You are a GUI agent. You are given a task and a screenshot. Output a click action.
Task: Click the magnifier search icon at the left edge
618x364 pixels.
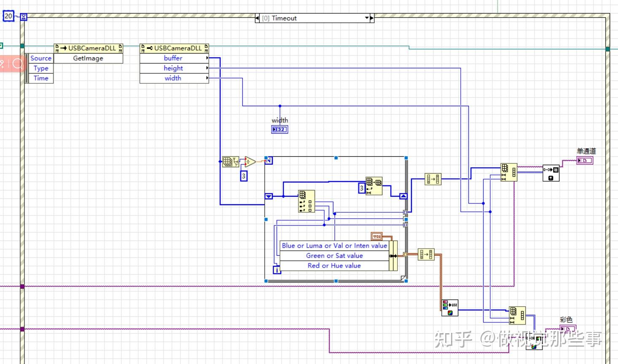click(17, 64)
